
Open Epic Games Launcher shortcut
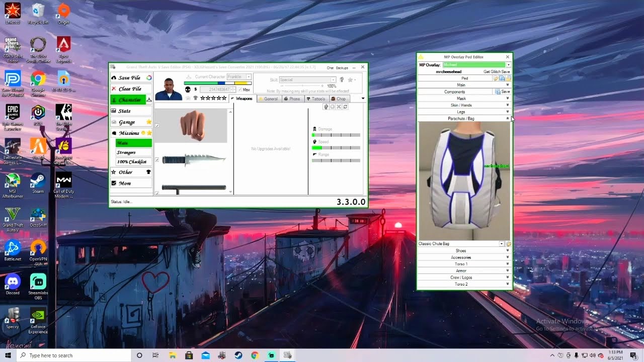click(13, 117)
